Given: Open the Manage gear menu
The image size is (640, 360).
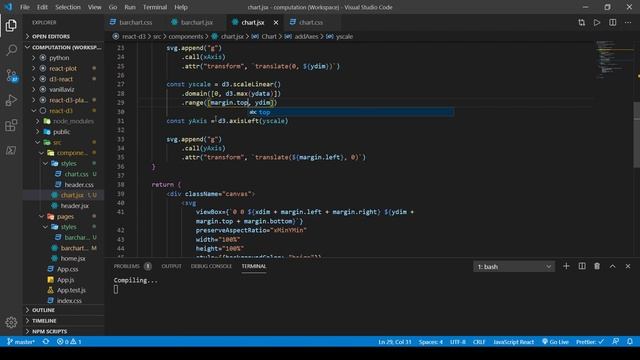Looking at the screenshot, I should pyautogui.click(x=11, y=322).
